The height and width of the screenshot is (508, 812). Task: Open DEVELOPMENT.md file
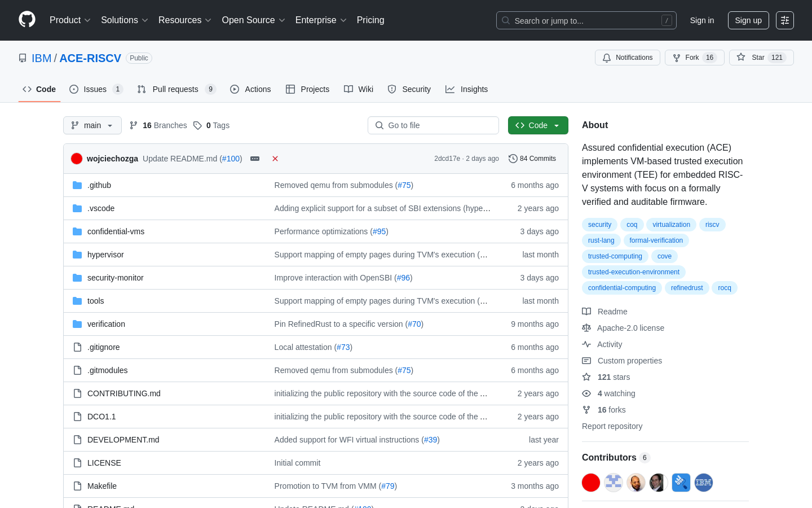coord(123,440)
